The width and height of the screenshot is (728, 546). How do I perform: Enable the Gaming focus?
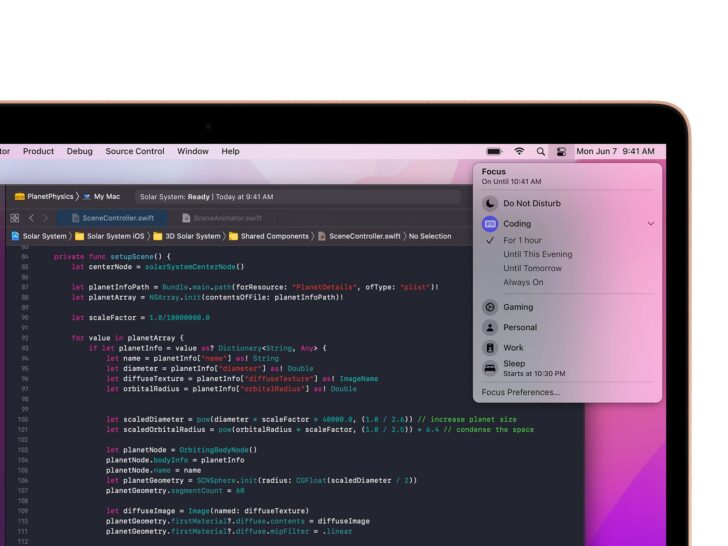pyautogui.click(x=567, y=307)
